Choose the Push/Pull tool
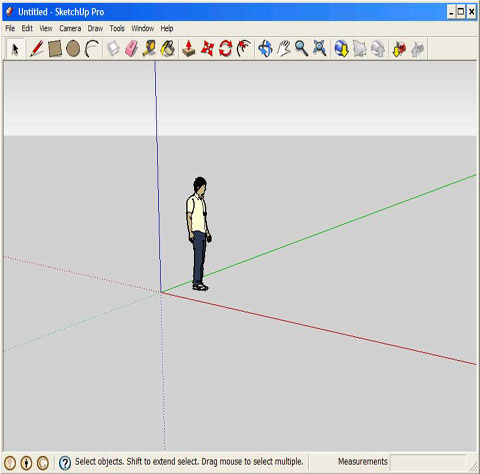Viewport: 480px width, 474px height. pyautogui.click(x=189, y=49)
